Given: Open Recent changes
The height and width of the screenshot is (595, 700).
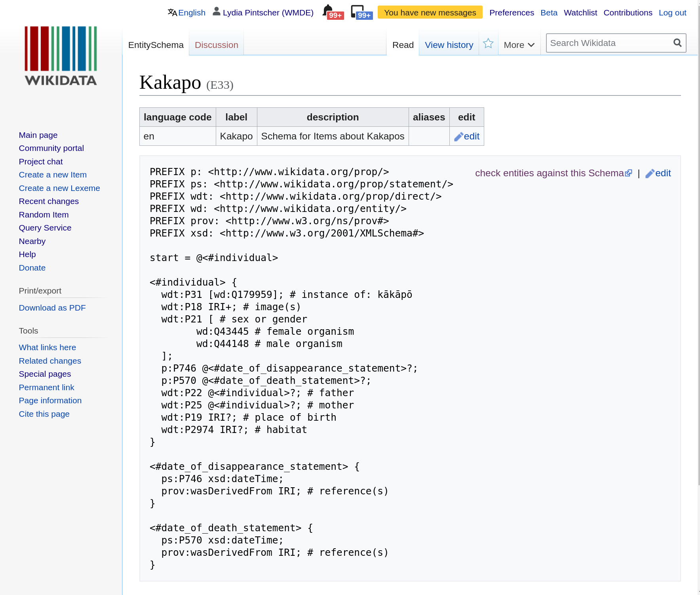Looking at the screenshot, I should (x=49, y=201).
